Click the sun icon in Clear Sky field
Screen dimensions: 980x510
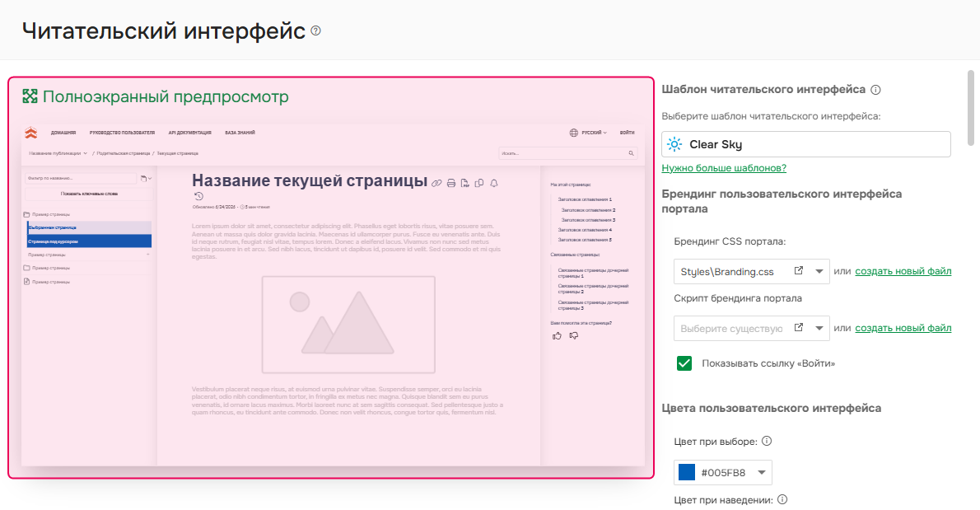(x=674, y=144)
